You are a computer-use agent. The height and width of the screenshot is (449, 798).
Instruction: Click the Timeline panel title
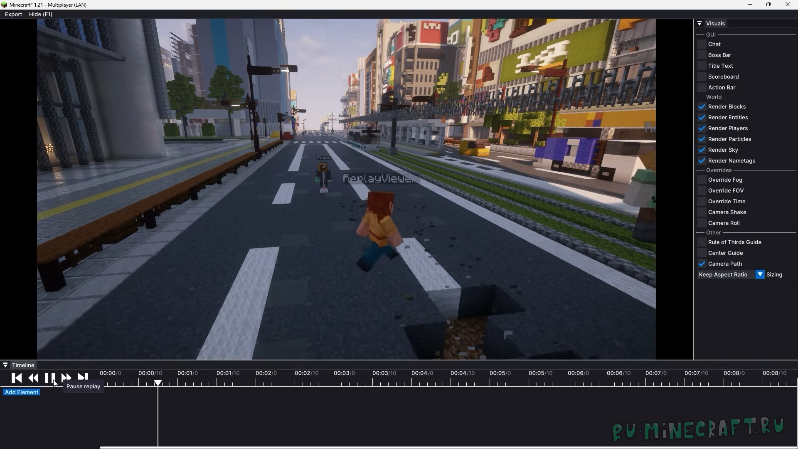pyautogui.click(x=23, y=365)
